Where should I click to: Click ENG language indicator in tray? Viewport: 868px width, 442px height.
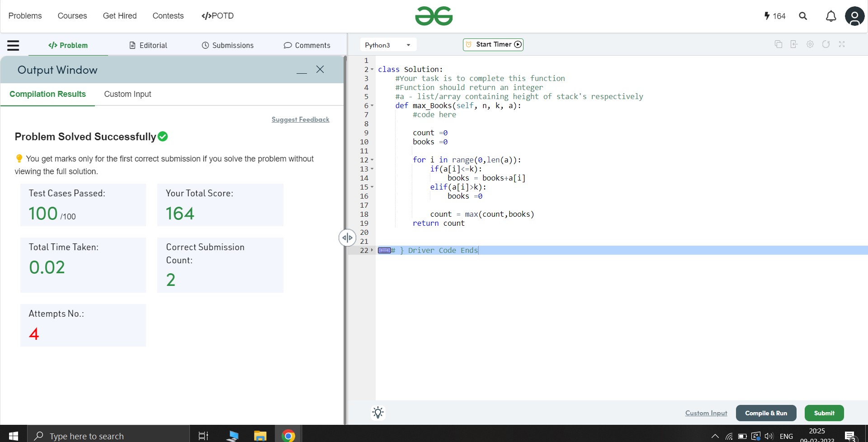pyautogui.click(x=786, y=436)
